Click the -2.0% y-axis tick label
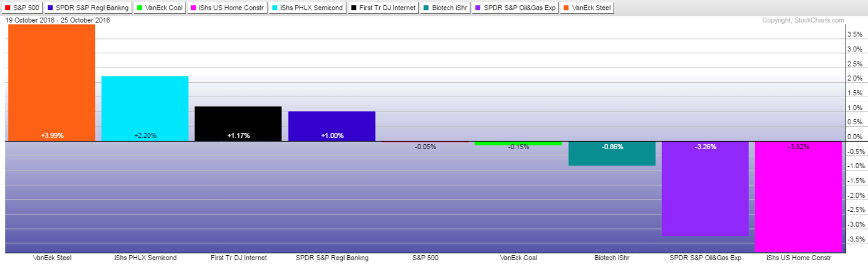The width and height of the screenshot is (868, 266). (856, 195)
